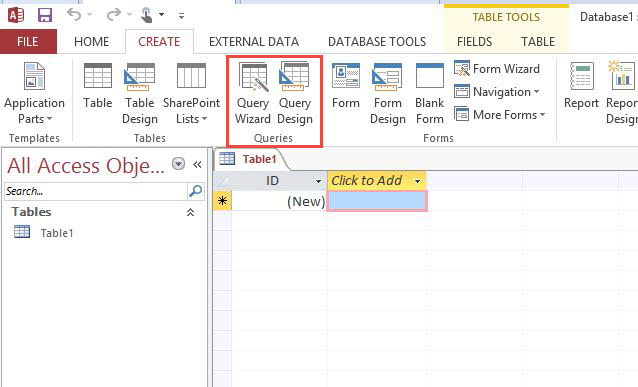Open the SharePoint Lists dropdown
The width and height of the screenshot is (638, 387).
191,93
